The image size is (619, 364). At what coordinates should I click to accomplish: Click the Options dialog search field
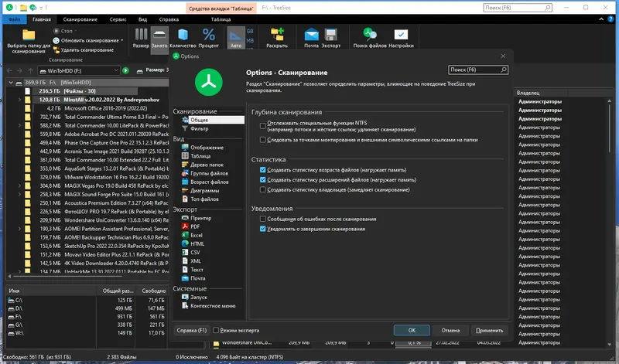[x=478, y=70]
